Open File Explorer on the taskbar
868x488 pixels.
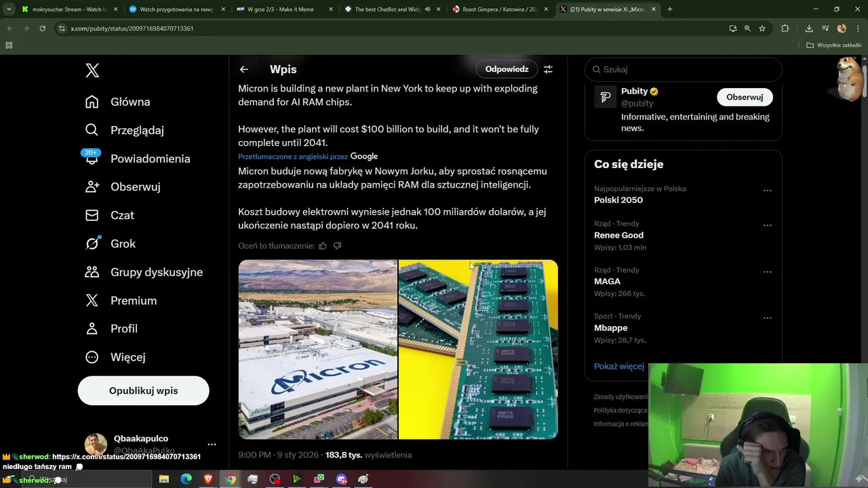tap(163, 479)
